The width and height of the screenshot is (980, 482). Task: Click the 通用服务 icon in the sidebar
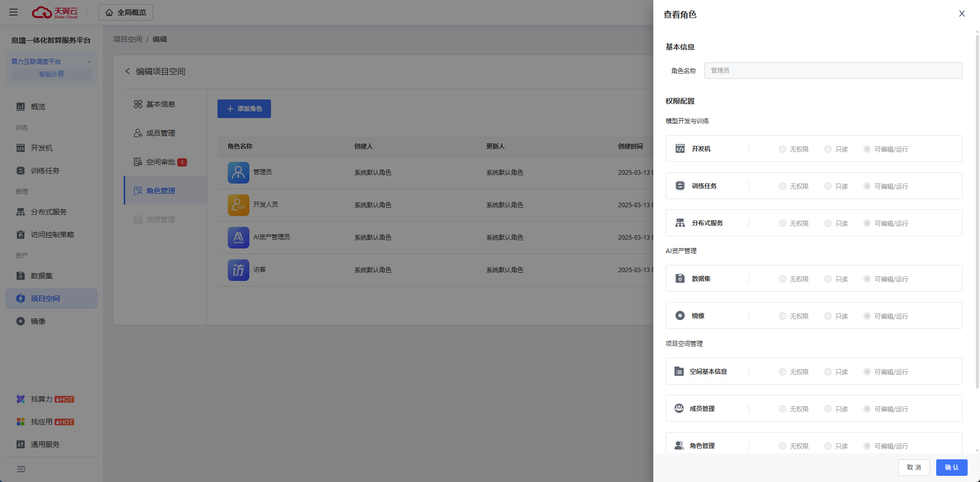pos(21,444)
